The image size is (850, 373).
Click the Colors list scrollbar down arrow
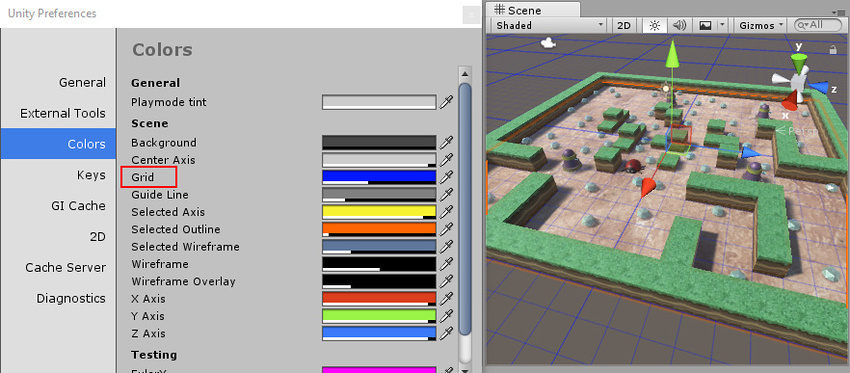[465, 369]
